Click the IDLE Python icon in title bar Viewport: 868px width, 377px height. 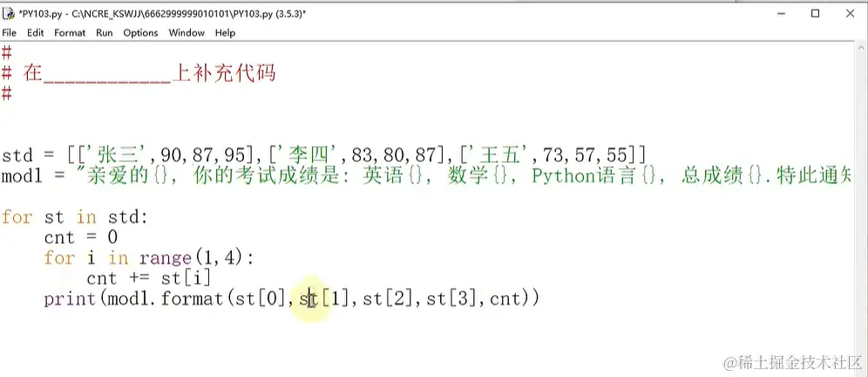(9, 13)
